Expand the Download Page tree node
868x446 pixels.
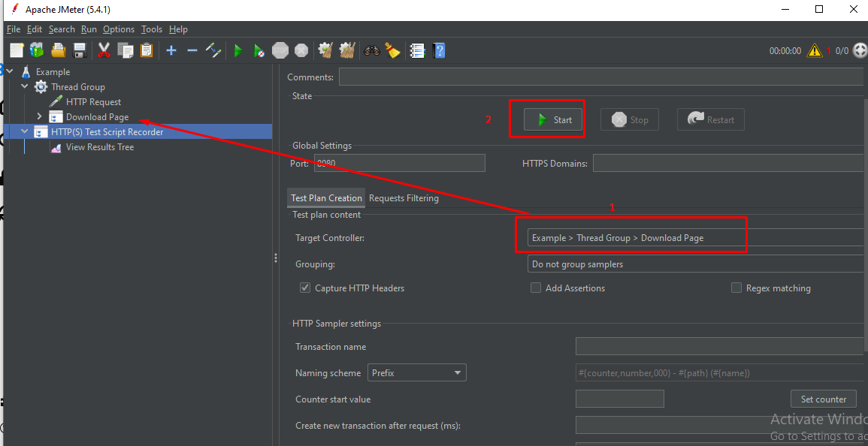click(x=39, y=117)
